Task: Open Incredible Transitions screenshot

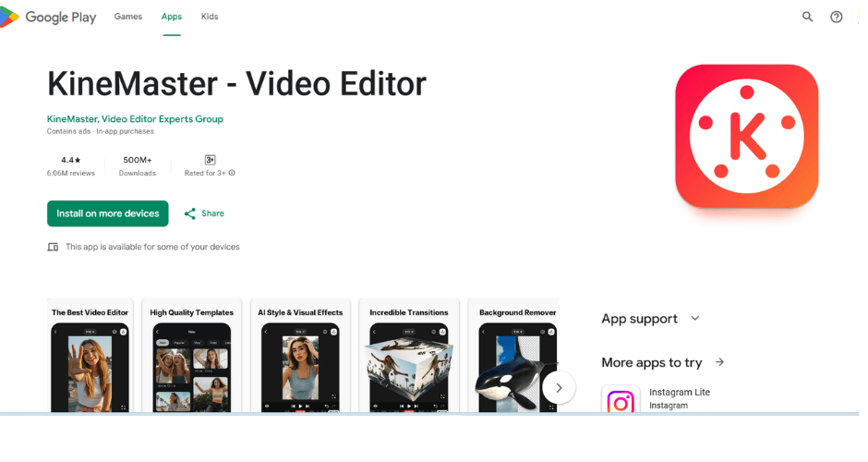Action: [408, 356]
